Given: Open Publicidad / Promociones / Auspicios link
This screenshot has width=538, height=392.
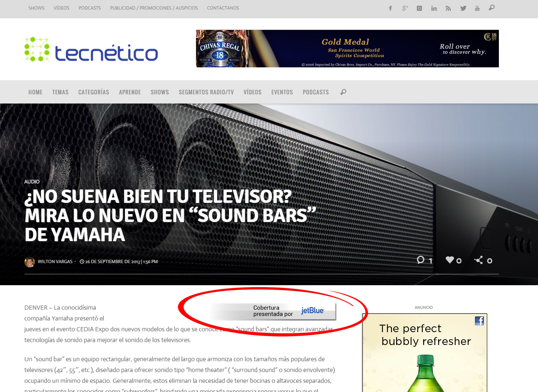Looking at the screenshot, I should (154, 8).
